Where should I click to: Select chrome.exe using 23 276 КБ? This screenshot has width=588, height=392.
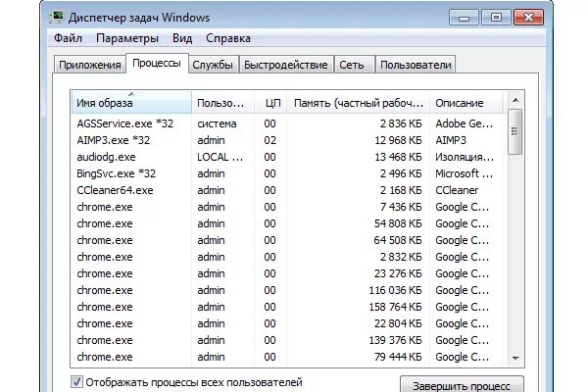pos(288,273)
